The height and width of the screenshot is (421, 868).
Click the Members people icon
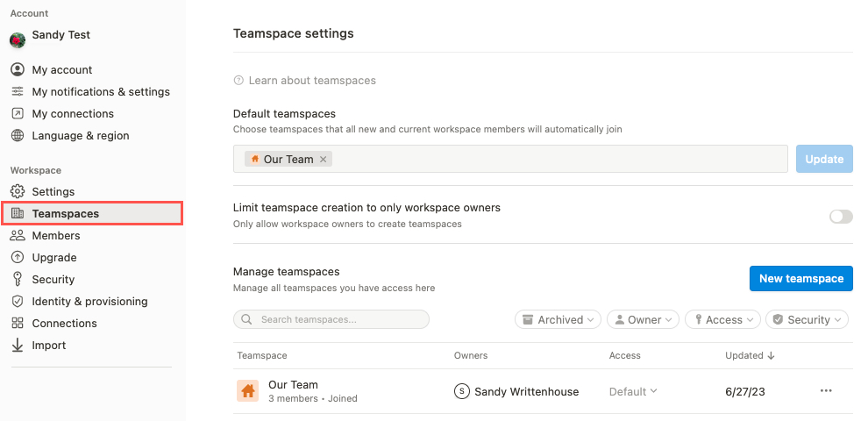(18, 235)
